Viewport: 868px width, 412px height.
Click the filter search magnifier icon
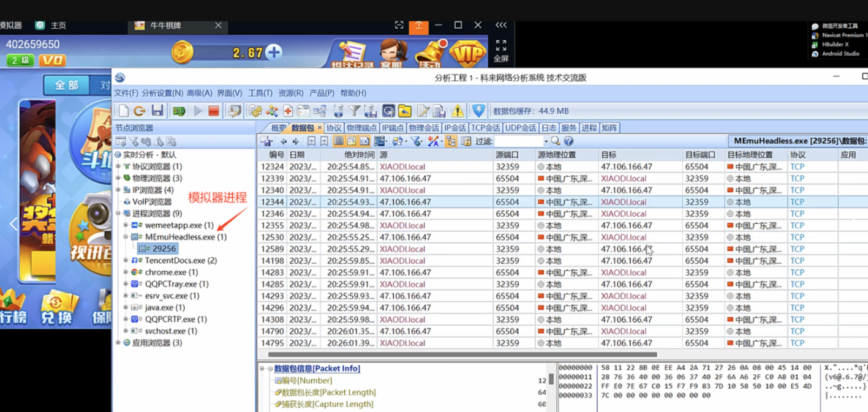(x=556, y=141)
